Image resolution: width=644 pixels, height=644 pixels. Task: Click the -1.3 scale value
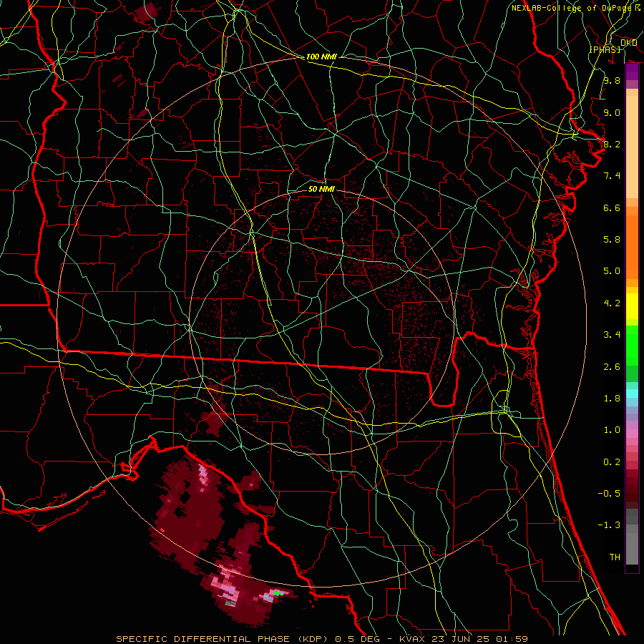(x=609, y=525)
